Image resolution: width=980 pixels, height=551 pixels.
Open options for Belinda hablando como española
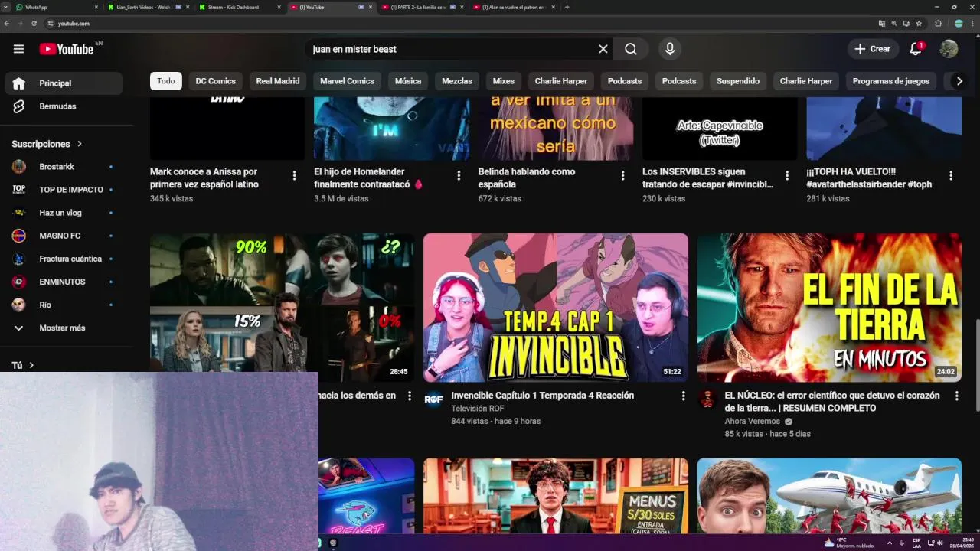click(x=622, y=176)
